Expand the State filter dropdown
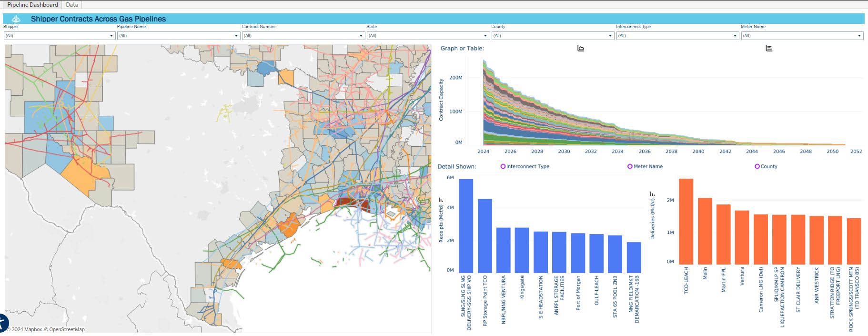The width and height of the screenshot is (868, 336). pos(428,36)
